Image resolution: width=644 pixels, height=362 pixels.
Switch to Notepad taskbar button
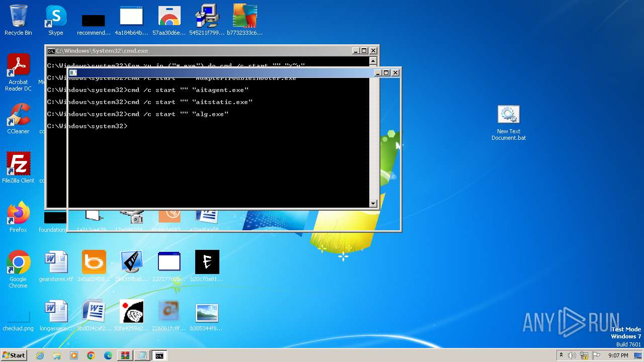click(x=142, y=355)
